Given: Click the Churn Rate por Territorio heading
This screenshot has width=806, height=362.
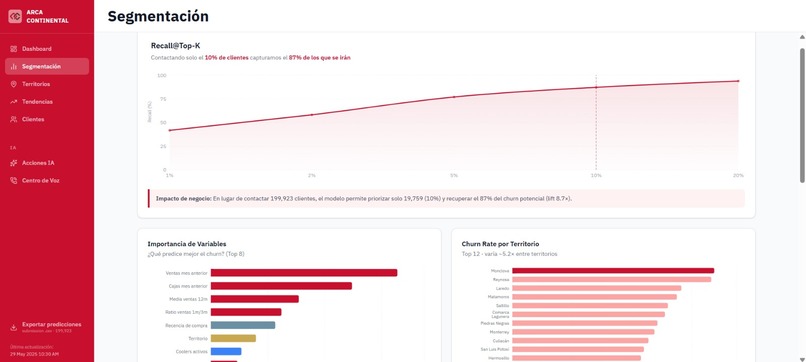Looking at the screenshot, I should [x=500, y=244].
